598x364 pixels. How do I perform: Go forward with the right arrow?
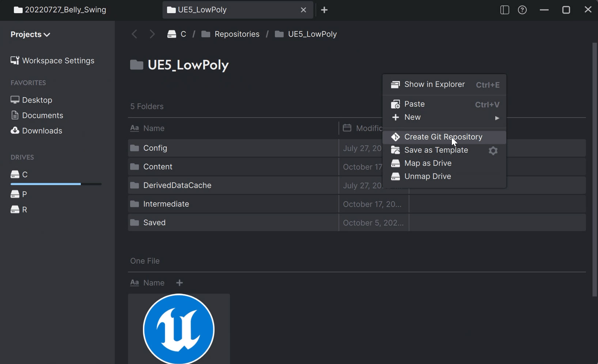152,34
